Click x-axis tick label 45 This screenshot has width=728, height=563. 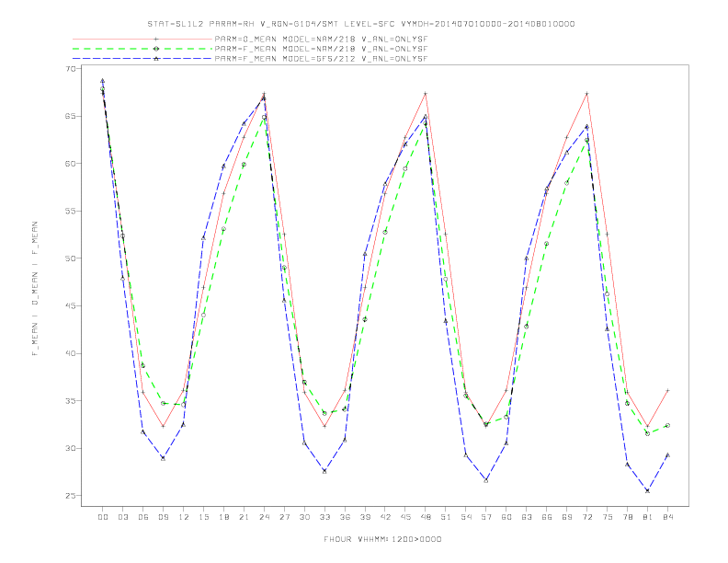tap(405, 517)
